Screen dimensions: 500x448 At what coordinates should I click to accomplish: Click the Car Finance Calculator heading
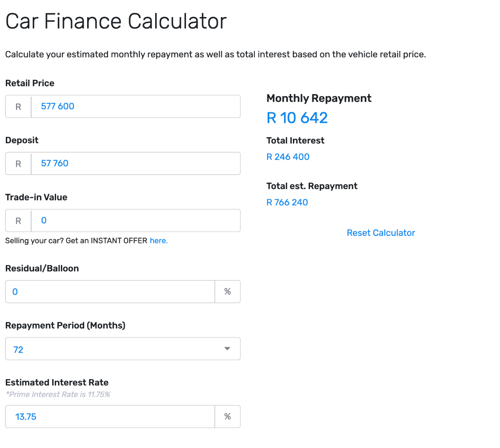[116, 21]
